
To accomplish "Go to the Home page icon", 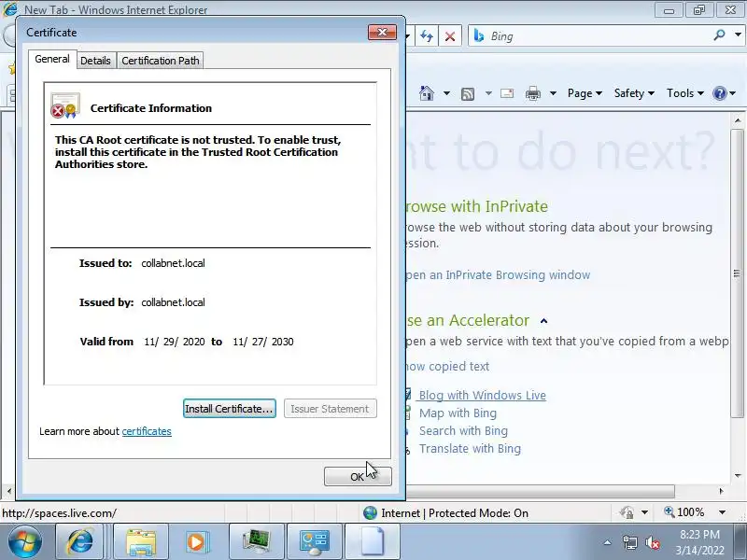I will [427, 93].
